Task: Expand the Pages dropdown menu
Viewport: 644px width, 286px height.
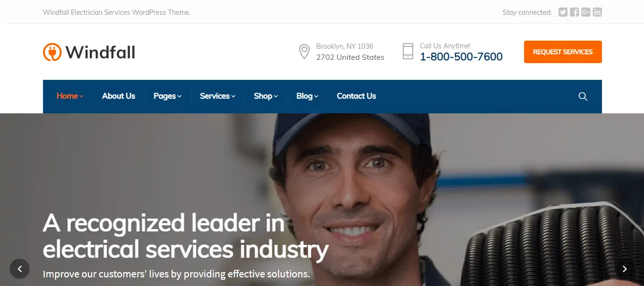Action: [168, 96]
